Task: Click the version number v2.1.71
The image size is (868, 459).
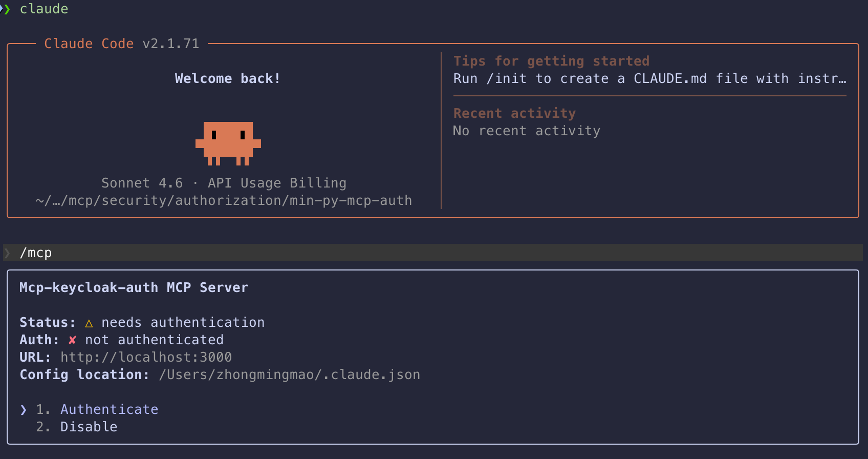Action: click(170, 44)
